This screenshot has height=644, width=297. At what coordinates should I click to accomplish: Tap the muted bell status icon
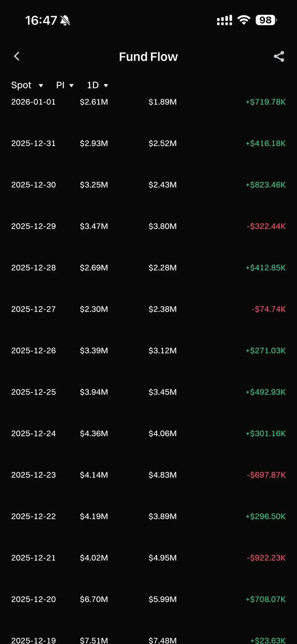click(65, 20)
